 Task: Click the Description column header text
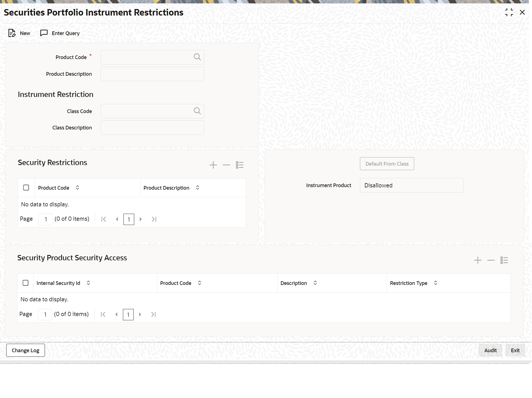coord(294,283)
